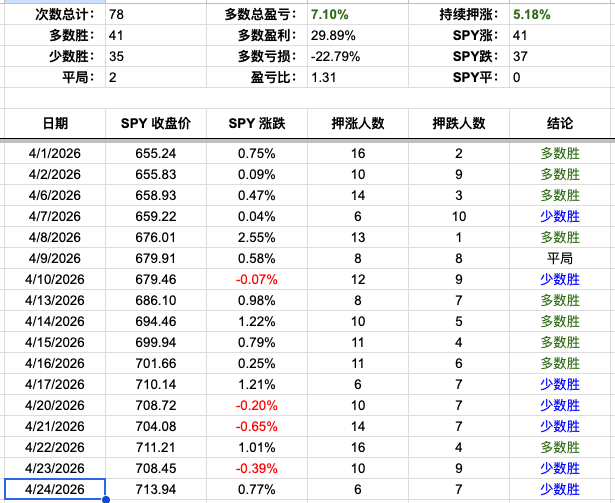The height and width of the screenshot is (503, 615).
Task: Select red SPY change -0.07%
Action: [257, 279]
